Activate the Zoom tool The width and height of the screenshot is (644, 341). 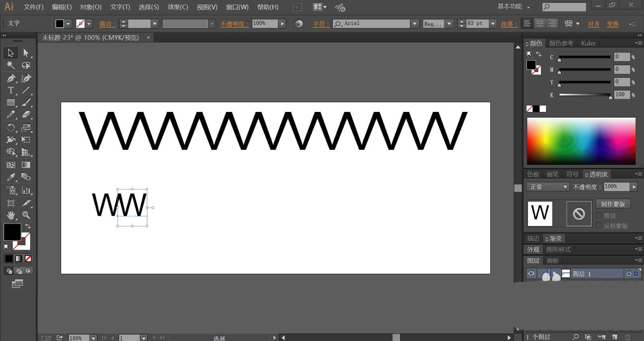(x=26, y=215)
